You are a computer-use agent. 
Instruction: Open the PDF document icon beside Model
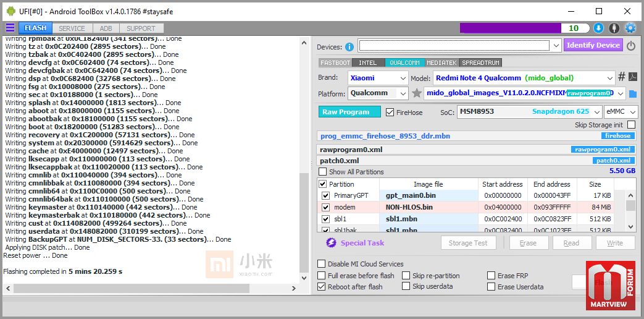[x=633, y=77]
